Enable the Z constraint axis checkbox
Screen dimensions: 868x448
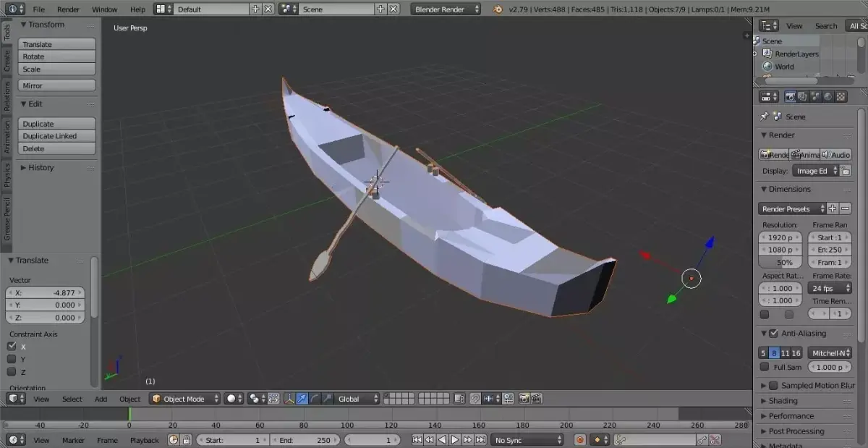click(x=12, y=372)
